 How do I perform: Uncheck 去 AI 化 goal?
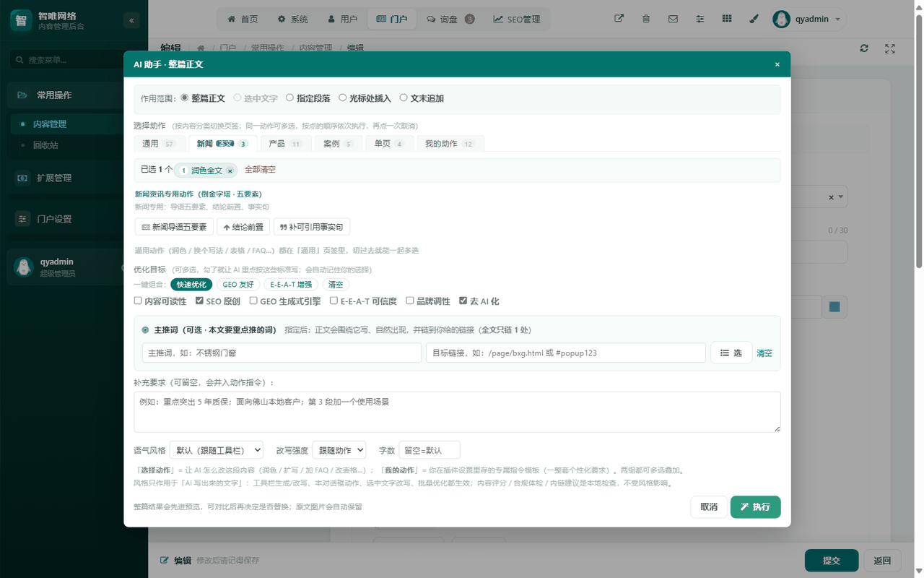(463, 301)
